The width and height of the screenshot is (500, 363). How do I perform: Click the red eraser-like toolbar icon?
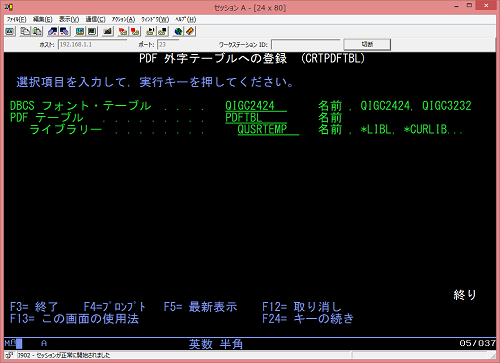click(190, 32)
